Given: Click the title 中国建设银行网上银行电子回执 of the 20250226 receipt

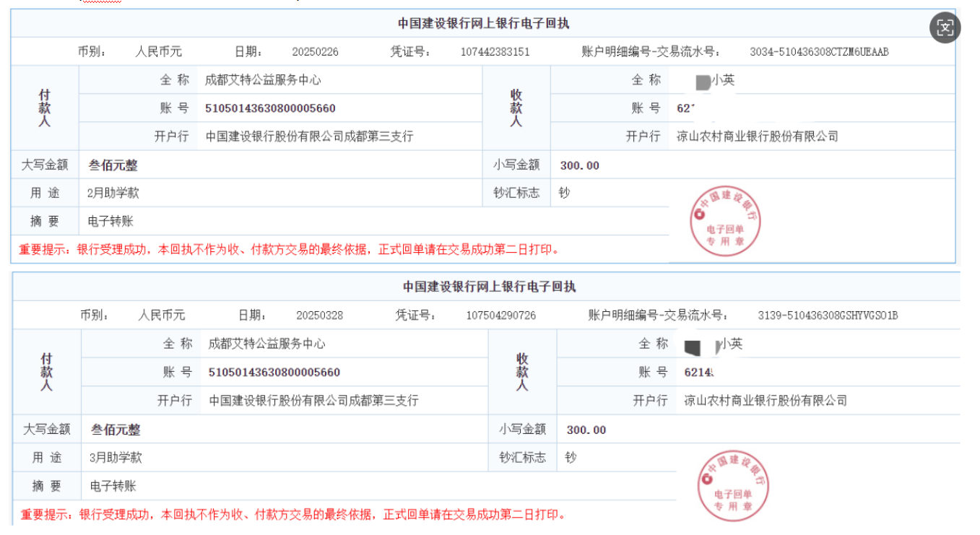Looking at the screenshot, I should click(483, 23).
